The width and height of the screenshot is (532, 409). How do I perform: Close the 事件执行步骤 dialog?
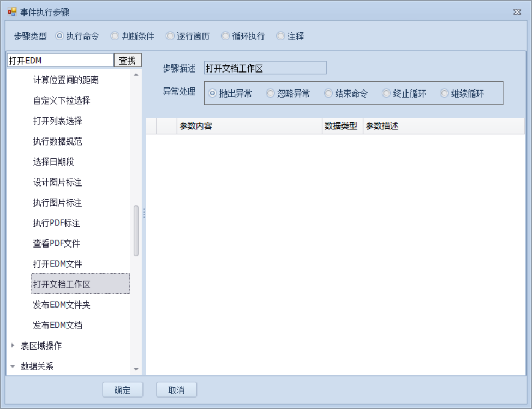[517, 12]
